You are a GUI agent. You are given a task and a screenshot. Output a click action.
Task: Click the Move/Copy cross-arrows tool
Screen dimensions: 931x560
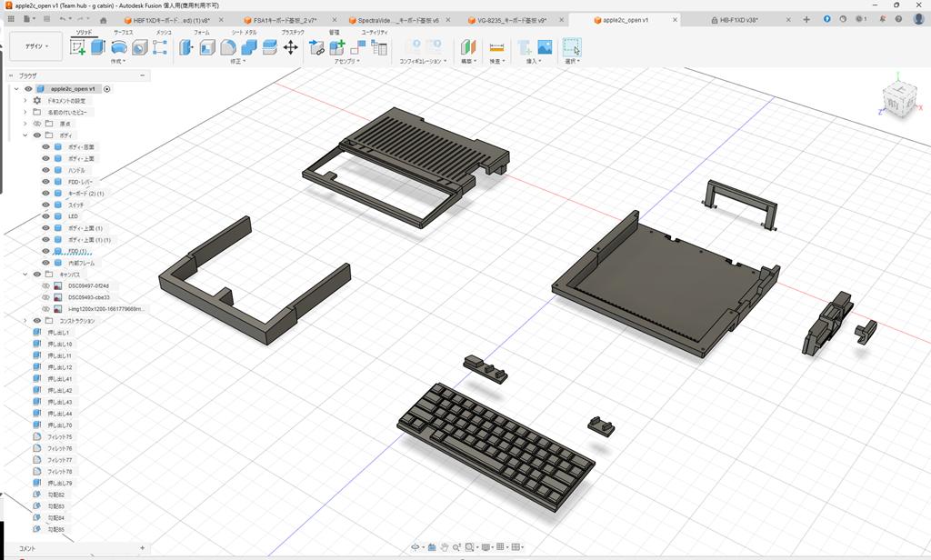click(291, 47)
